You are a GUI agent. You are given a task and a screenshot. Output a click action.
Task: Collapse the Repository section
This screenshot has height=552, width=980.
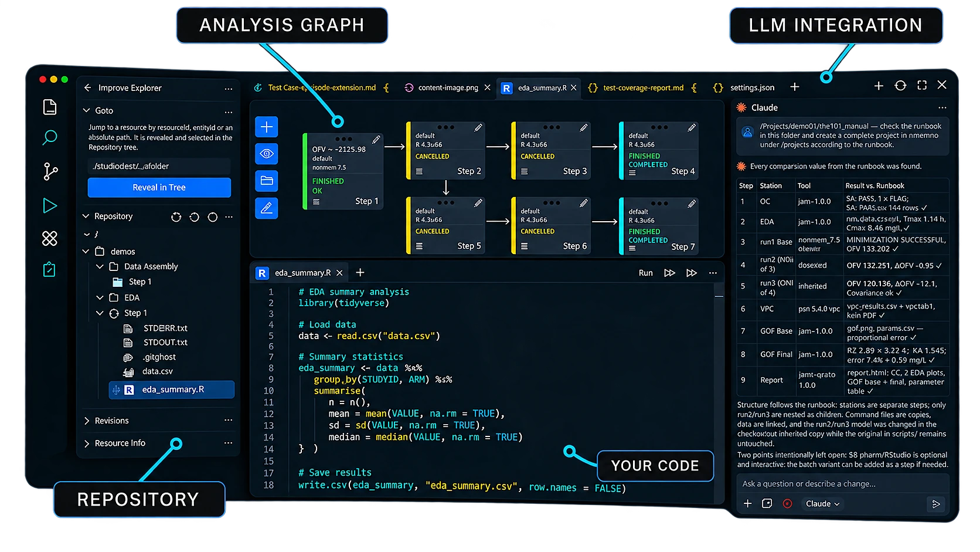pyautogui.click(x=86, y=216)
